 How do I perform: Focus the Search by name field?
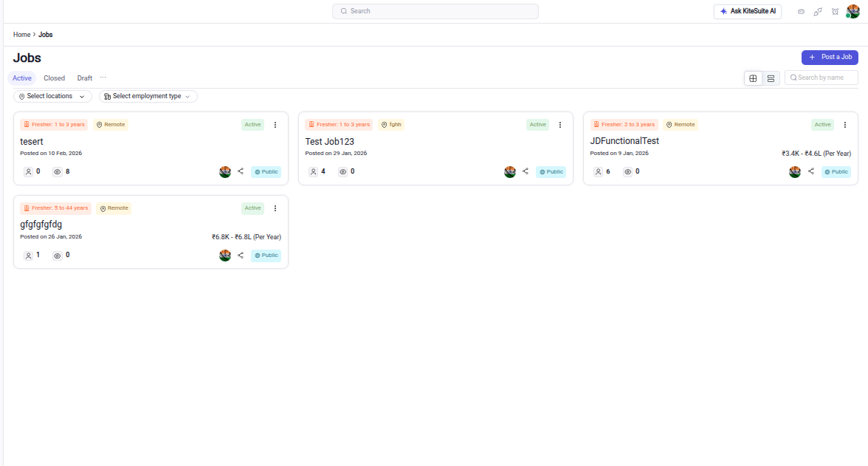click(821, 78)
